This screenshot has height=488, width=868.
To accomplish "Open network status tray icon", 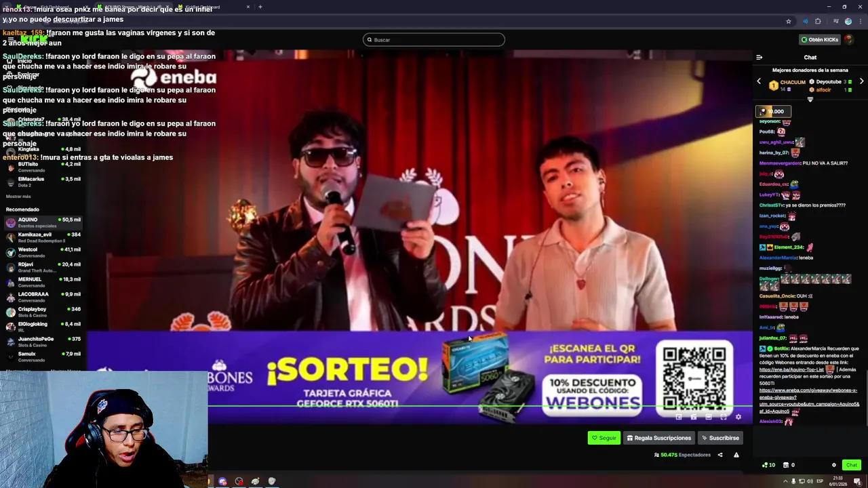I will click(x=801, y=481).
